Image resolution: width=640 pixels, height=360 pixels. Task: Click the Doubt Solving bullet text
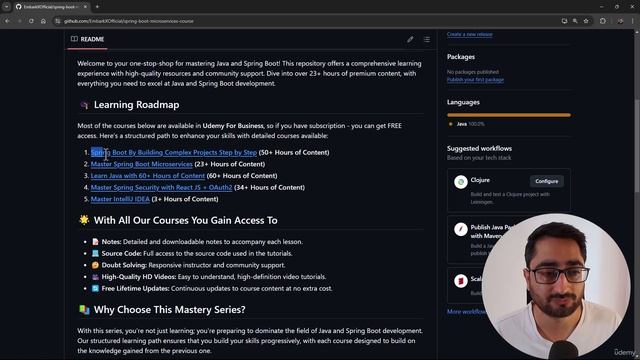193,265
